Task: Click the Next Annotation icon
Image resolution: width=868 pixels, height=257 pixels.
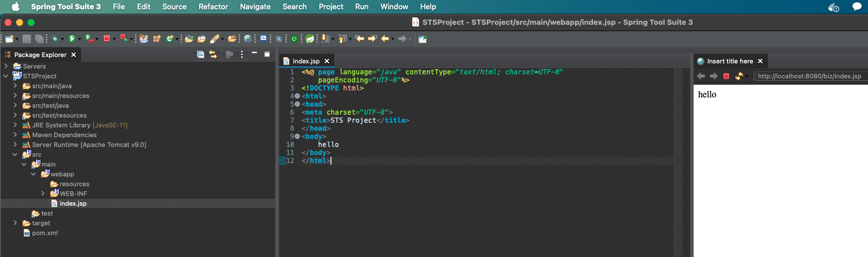Action: 325,39
